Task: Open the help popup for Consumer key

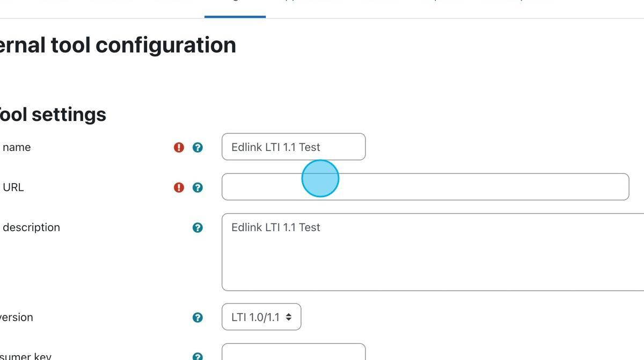Action: pyautogui.click(x=197, y=356)
